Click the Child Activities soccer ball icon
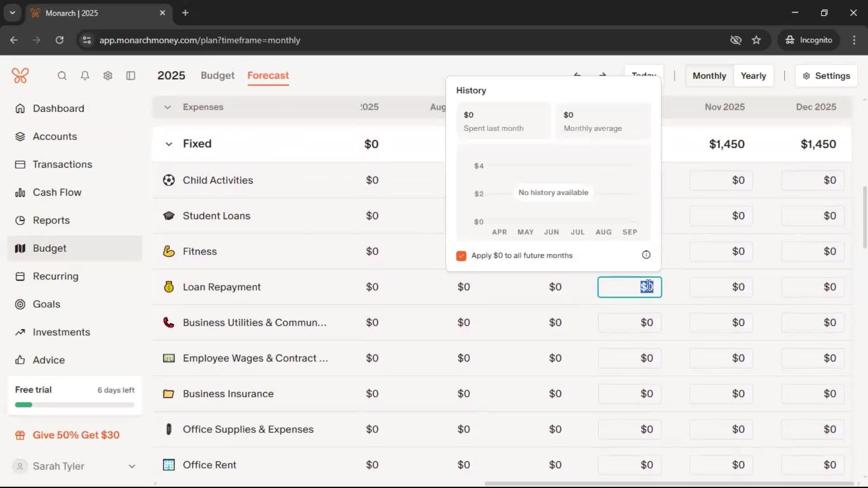This screenshot has height=488, width=868. (x=169, y=180)
